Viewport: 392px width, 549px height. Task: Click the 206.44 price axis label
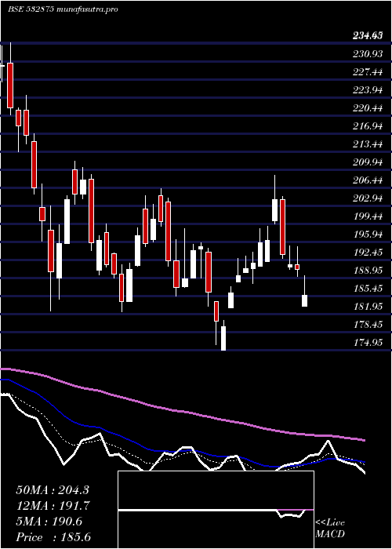(x=367, y=180)
